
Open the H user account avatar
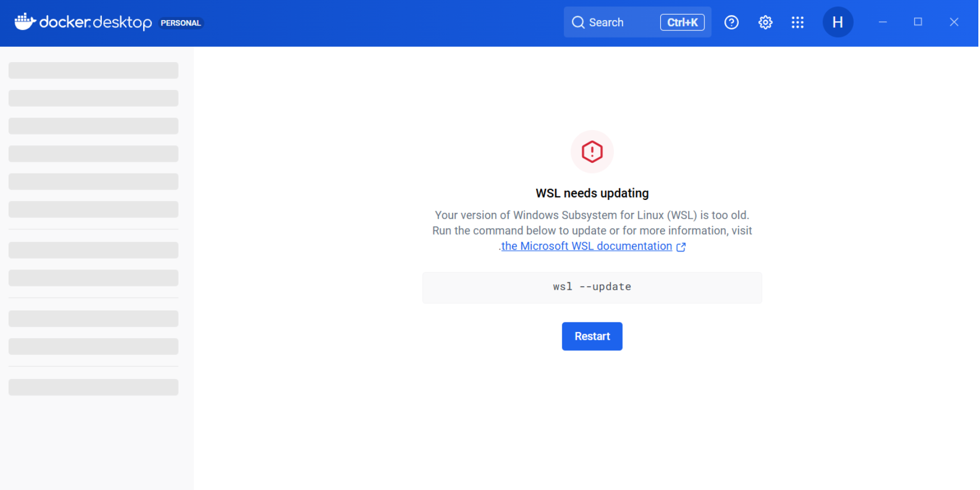pos(837,22)
